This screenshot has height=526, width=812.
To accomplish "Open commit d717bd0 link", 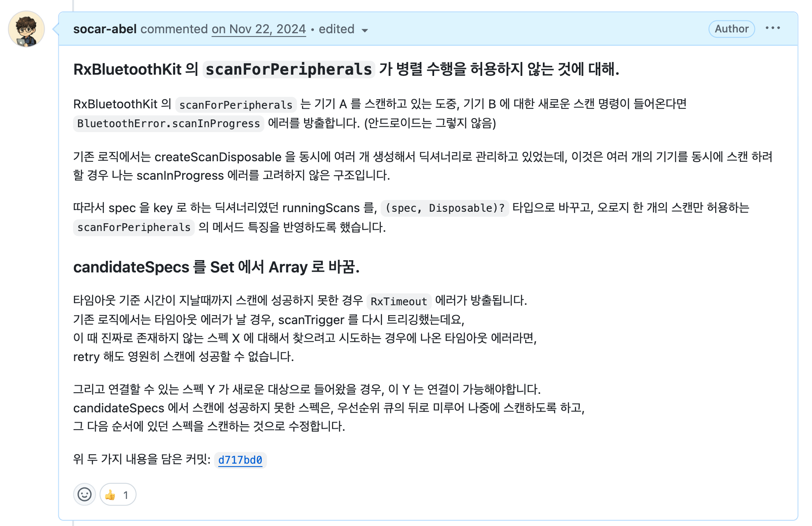I will [240, 460].
